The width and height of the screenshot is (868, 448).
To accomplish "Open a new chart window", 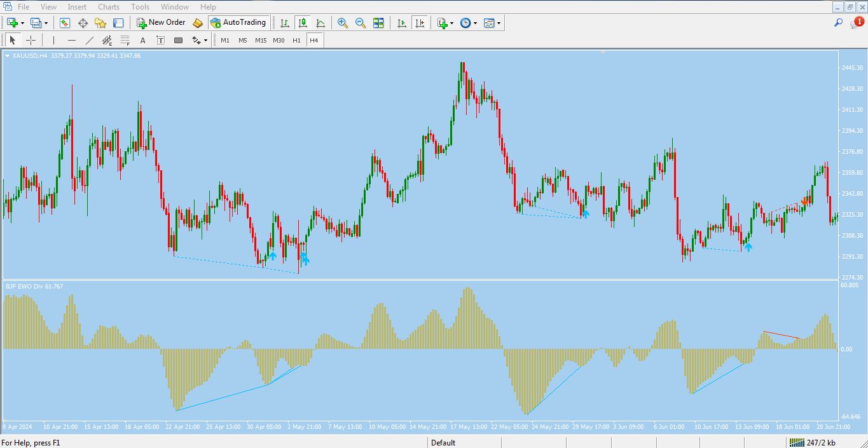I will point(11,23).
